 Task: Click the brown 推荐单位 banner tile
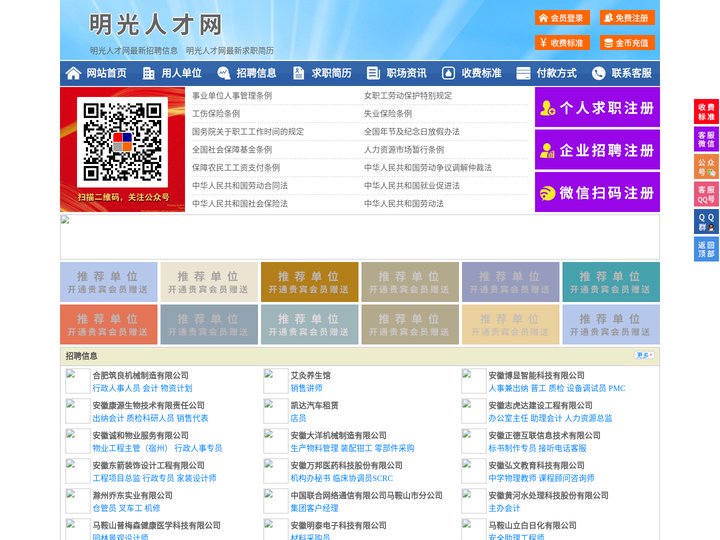pos(309,282)
